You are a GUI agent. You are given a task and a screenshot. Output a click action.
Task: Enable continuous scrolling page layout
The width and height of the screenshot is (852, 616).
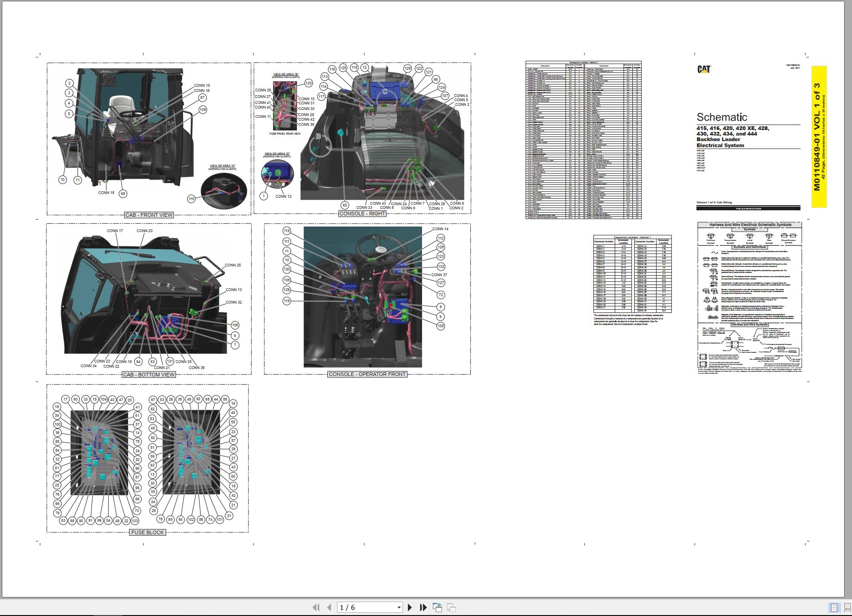pos(846,608)
